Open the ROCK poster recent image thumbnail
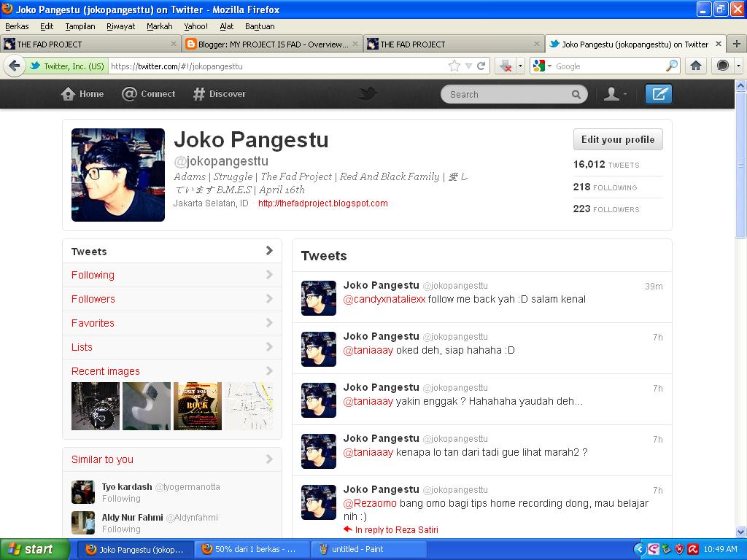 (197, 405)
